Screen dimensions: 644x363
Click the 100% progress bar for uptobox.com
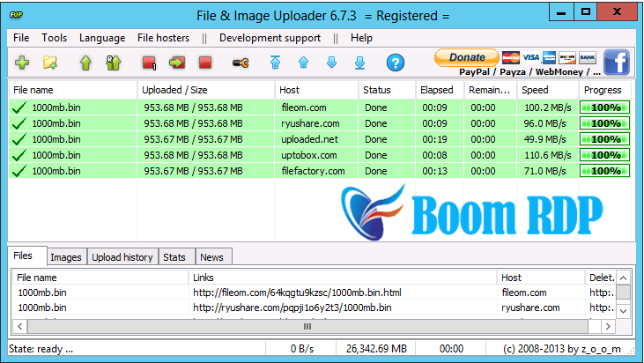point(604,155)
